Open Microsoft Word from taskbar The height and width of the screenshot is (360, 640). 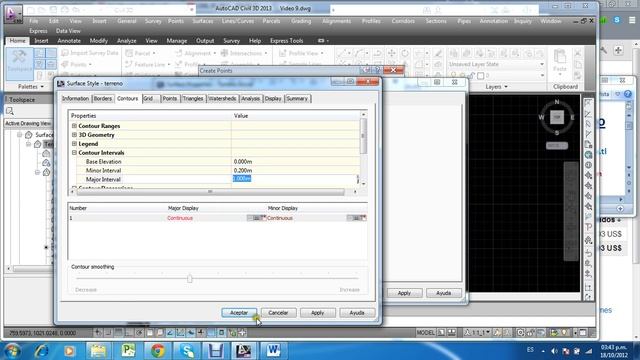click(273, 351)
